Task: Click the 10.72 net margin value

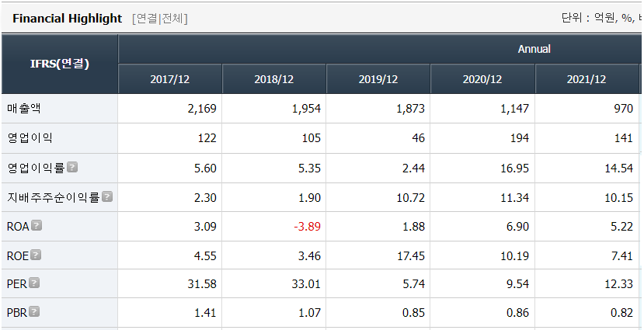Action: (411, 198)
